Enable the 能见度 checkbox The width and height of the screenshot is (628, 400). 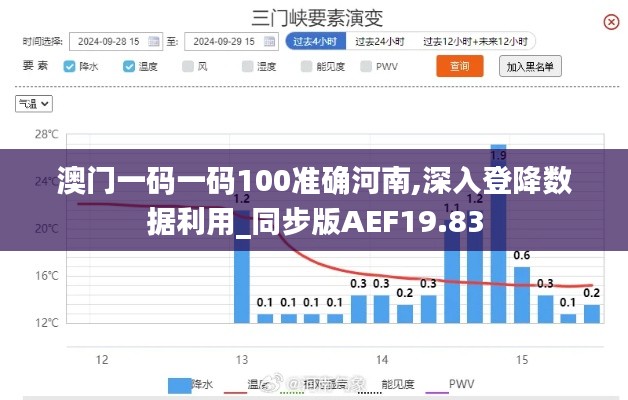click(306, 66)
